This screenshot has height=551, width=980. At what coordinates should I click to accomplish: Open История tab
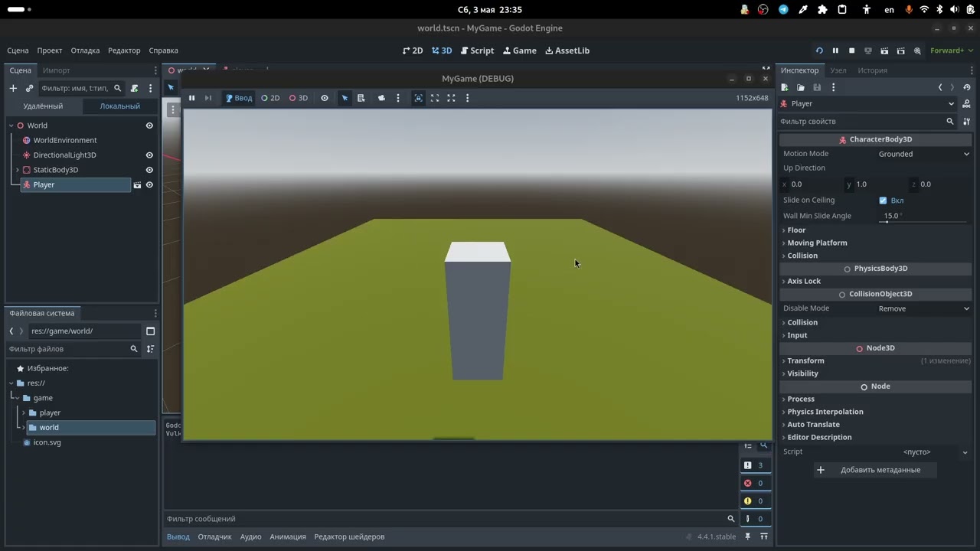pos(872,70)
